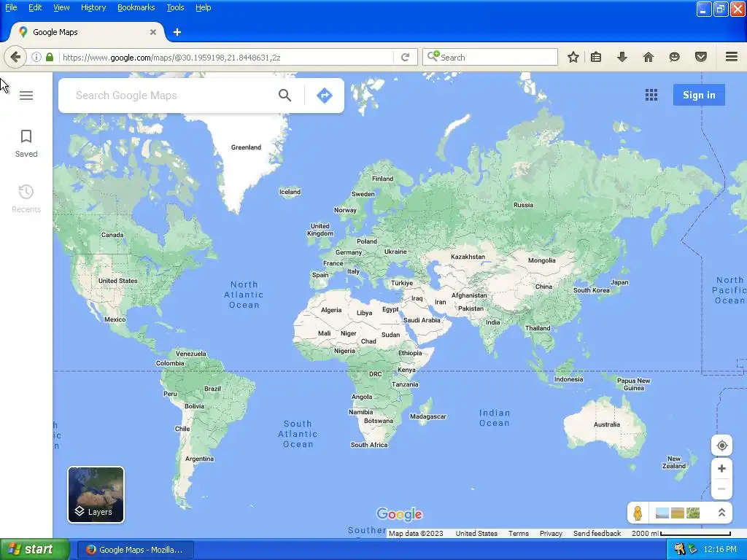Click the Russia label on the map
The height and width of the screenshot is (560, 747).
tap(523, 205)
